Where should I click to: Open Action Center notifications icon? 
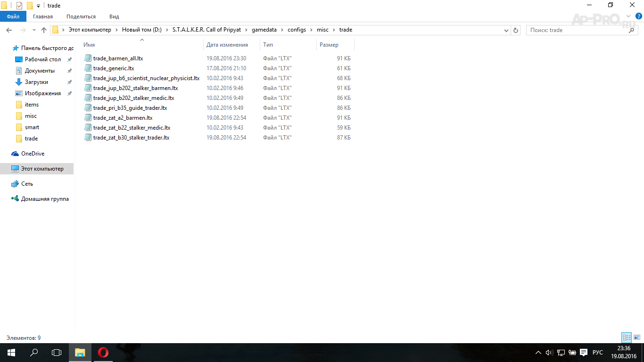pyautogui.click(x=583, y=352)
